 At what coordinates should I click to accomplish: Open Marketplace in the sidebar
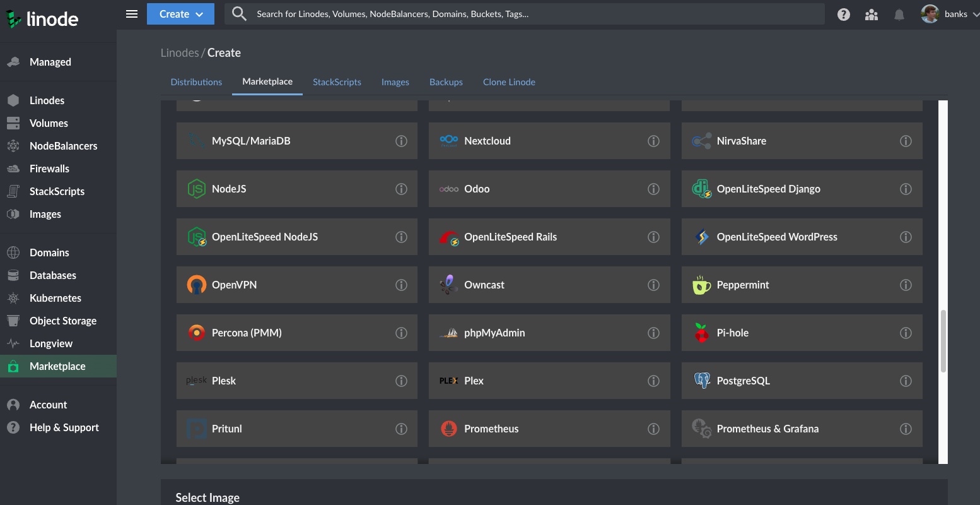click(58, 366)
